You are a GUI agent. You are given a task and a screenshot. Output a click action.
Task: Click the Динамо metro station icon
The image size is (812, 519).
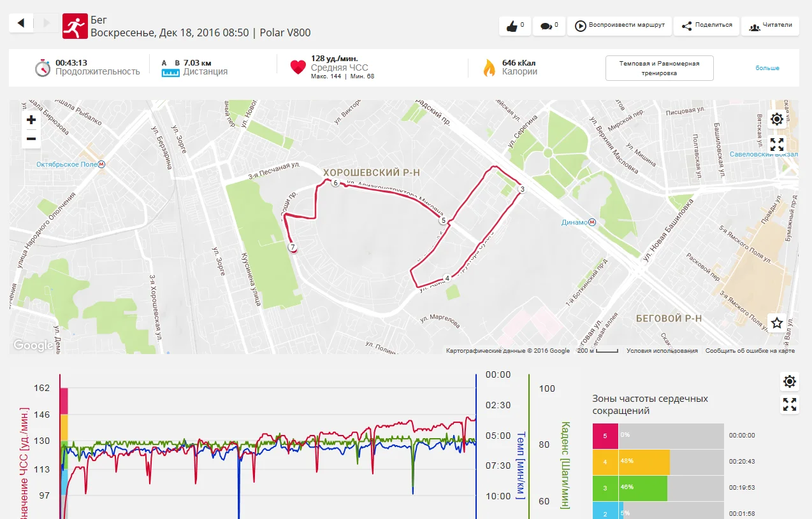tap(593, 222)
